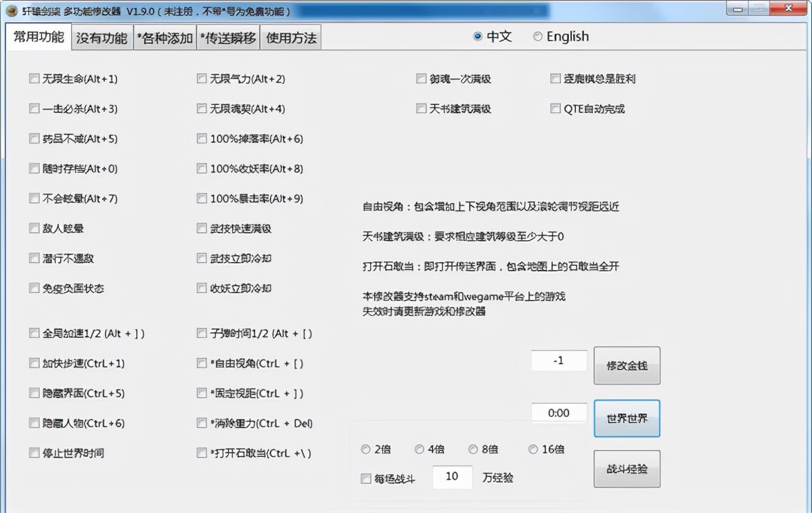812x513 pixels.
Task: Enable 剑魂一次满级 cheat
Action: click(x=421, y=79)
